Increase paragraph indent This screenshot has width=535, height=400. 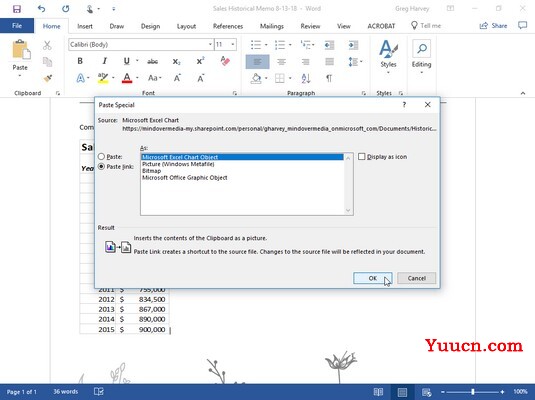pyautogui.click(x=353, y=45)
